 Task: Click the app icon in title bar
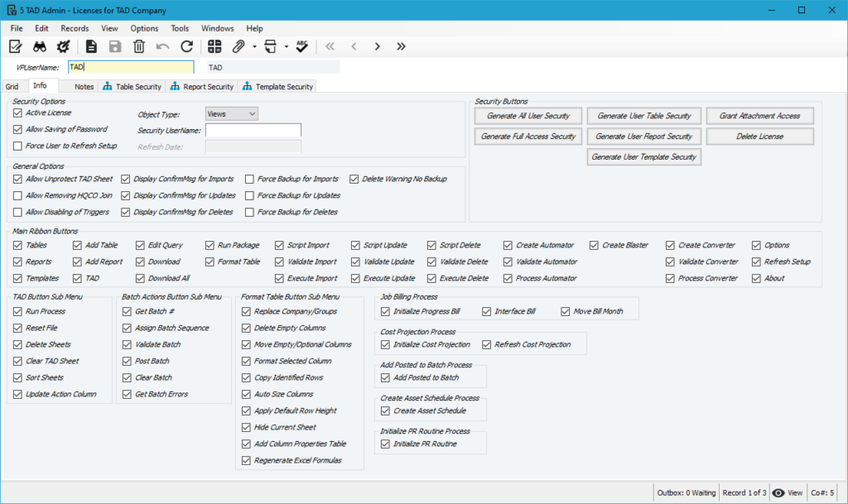[12, 10]
